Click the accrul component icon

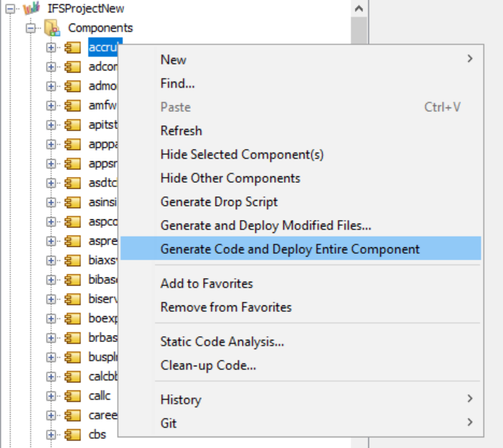(x=72, y=48)
